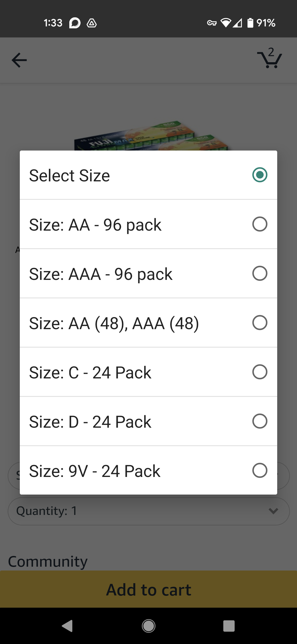This screenshot has width=297, height=644.
Task: Tap the VPN key status icon
Action: [x=211, y=23]
